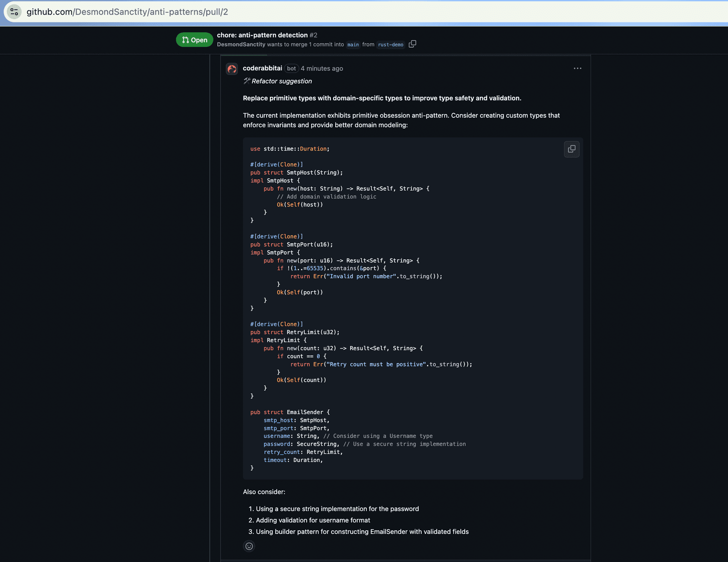
Task: Click the '4 minutes ago' timestamp
Action: click(x=322, y=69)
